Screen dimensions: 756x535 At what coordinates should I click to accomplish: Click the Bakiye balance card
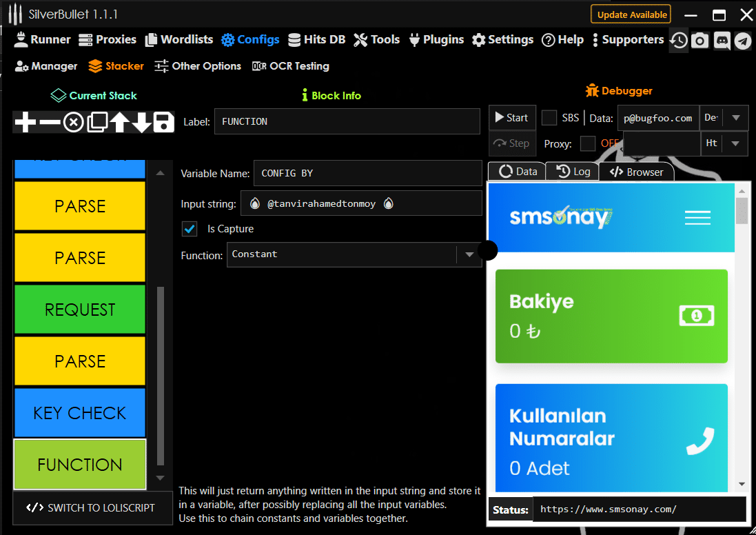611,316
